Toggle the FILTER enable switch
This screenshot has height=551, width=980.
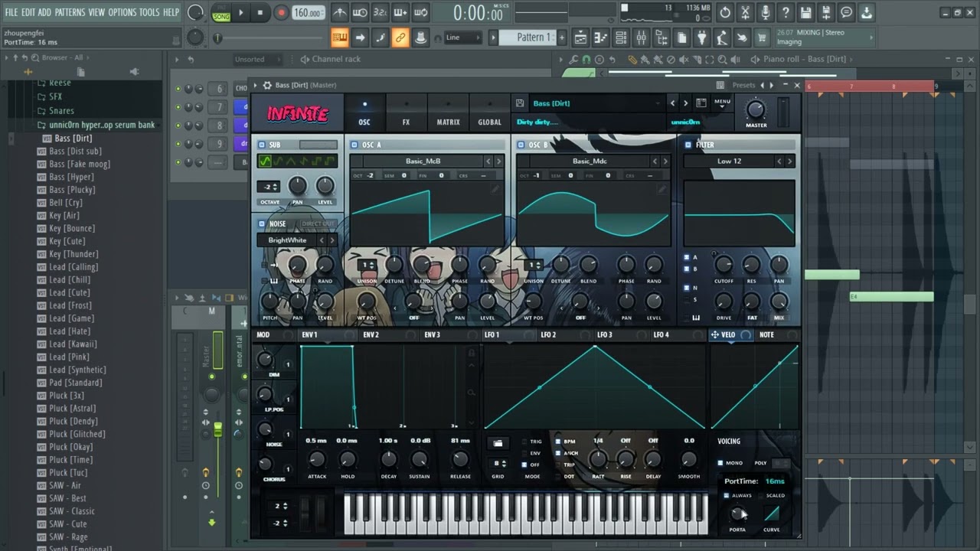coord(688,145)
